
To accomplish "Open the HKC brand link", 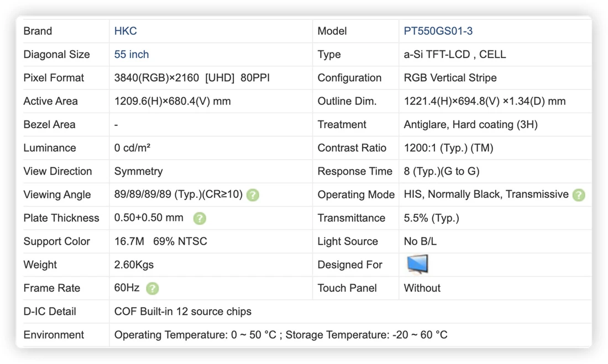I will 125,31.
